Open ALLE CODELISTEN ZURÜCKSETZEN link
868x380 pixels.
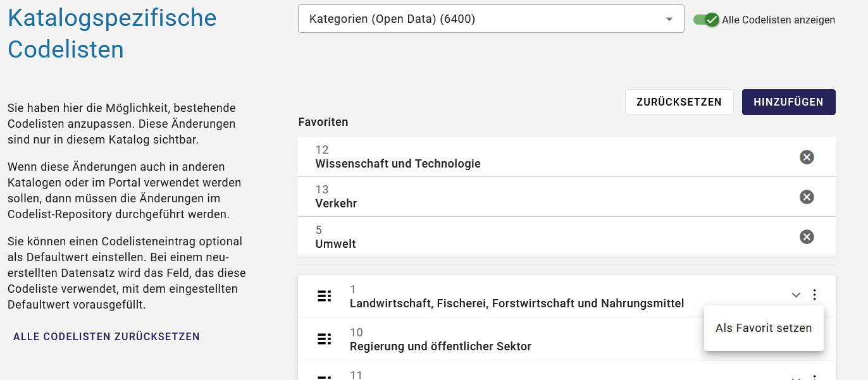(x=106, y=336)
